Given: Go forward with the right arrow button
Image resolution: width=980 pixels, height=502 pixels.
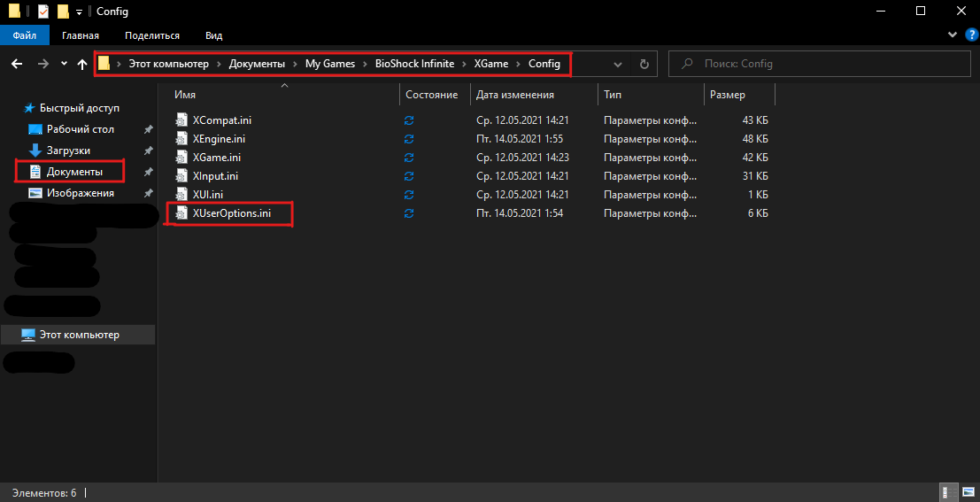Looking at the screenshot, I should tap(43, 64).
